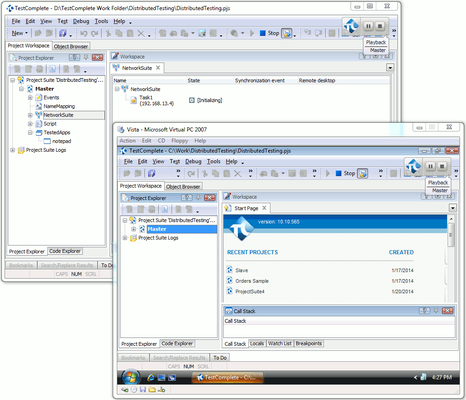Viewport: 466px width, 400px height.
Task: Expand NetworkSuite node in Project Explorer
Action: tap(30, 115)
